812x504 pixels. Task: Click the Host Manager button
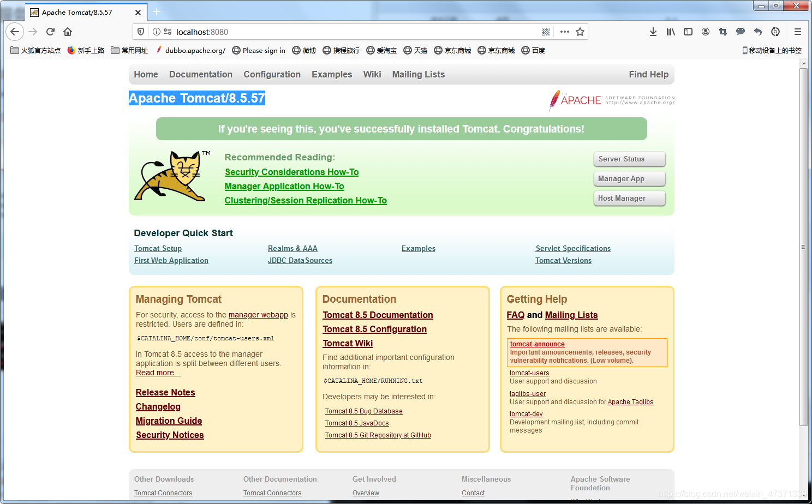(629, 198)
